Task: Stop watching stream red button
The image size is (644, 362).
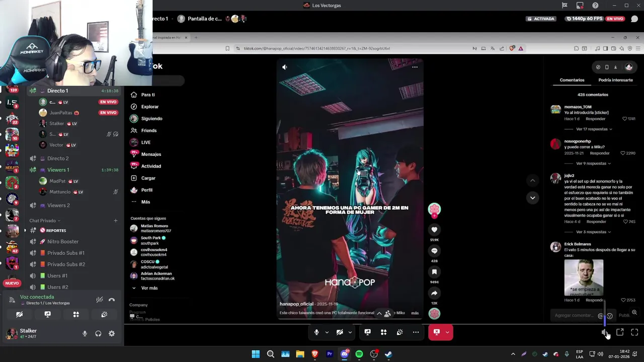Action: [x=436, y=332]
